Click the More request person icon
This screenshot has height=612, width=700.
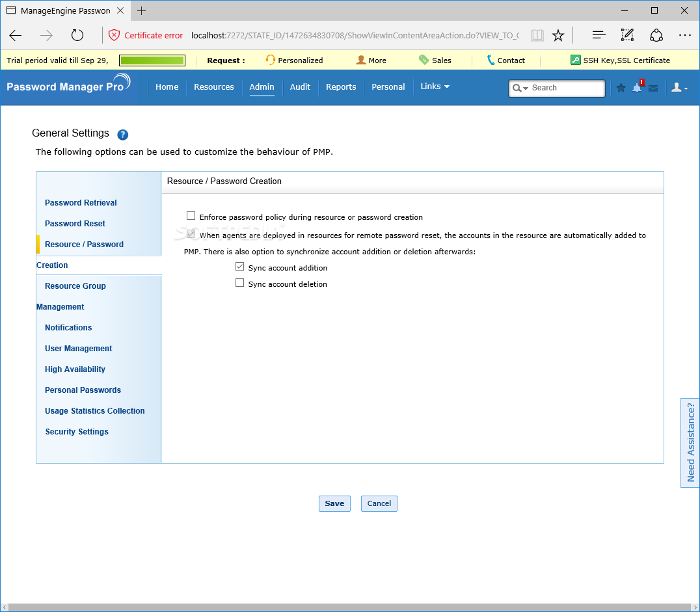(x=360, y=60)
